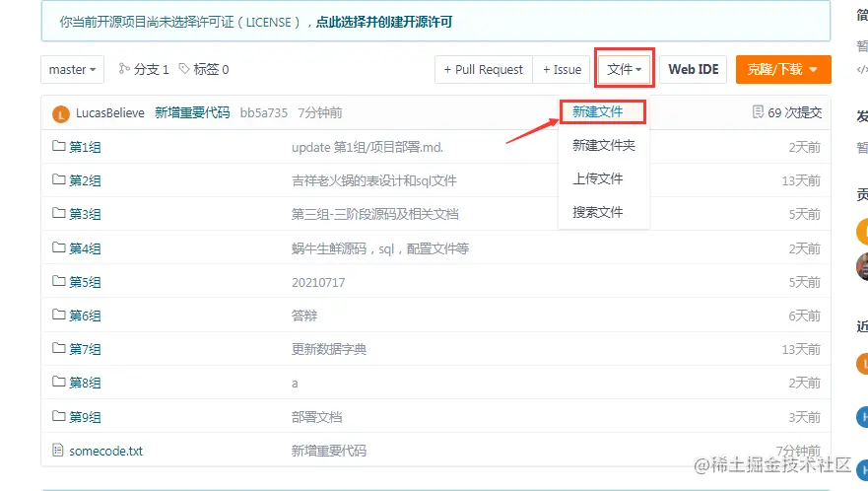Screen dimensions: 868x491
Task: Click the tag icon beside 标签 0
Action: (x=184, y=69)
